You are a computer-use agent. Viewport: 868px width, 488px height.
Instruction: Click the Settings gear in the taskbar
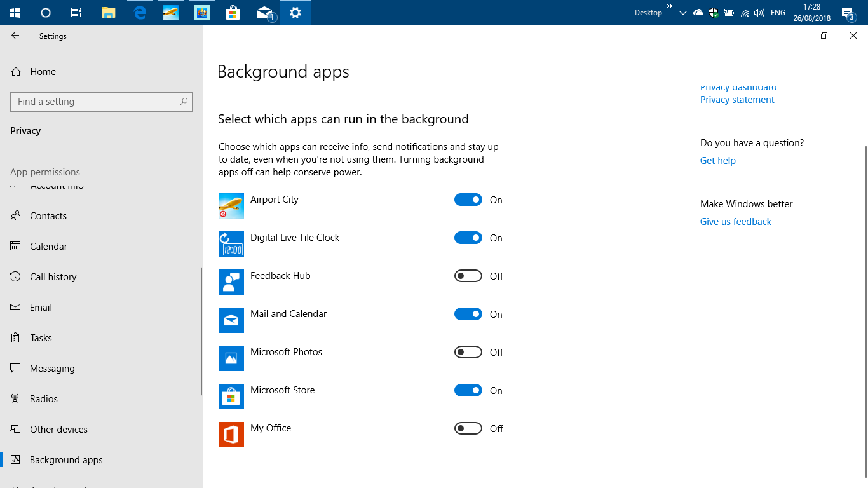295,13
